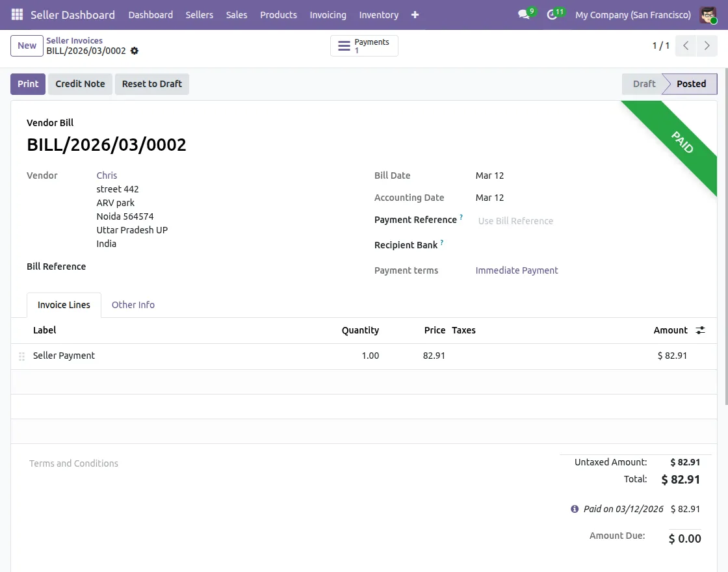The width and height of the screenshot is (728, 572).
Task: Open the apps grid home menu
Action: click(17, 14)
